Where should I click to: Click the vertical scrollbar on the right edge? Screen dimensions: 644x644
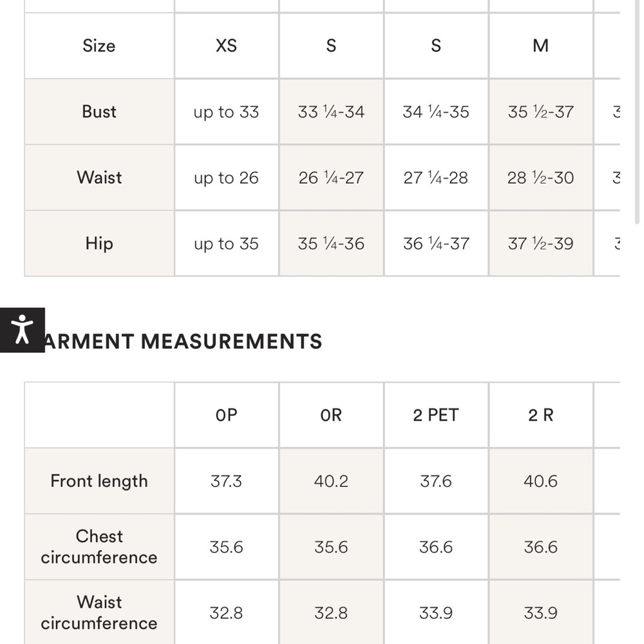637,111
